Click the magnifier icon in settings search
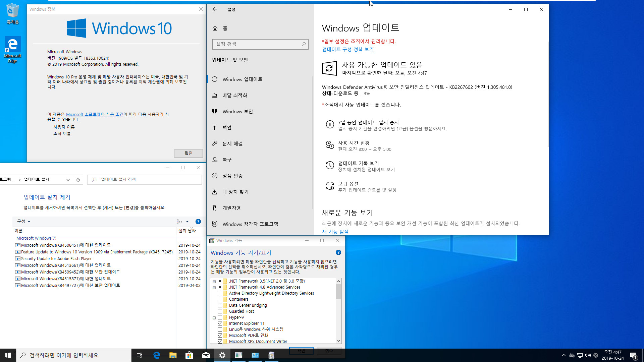Image resolution: width=644 pixels, height=362 pixels. [304, 44]
